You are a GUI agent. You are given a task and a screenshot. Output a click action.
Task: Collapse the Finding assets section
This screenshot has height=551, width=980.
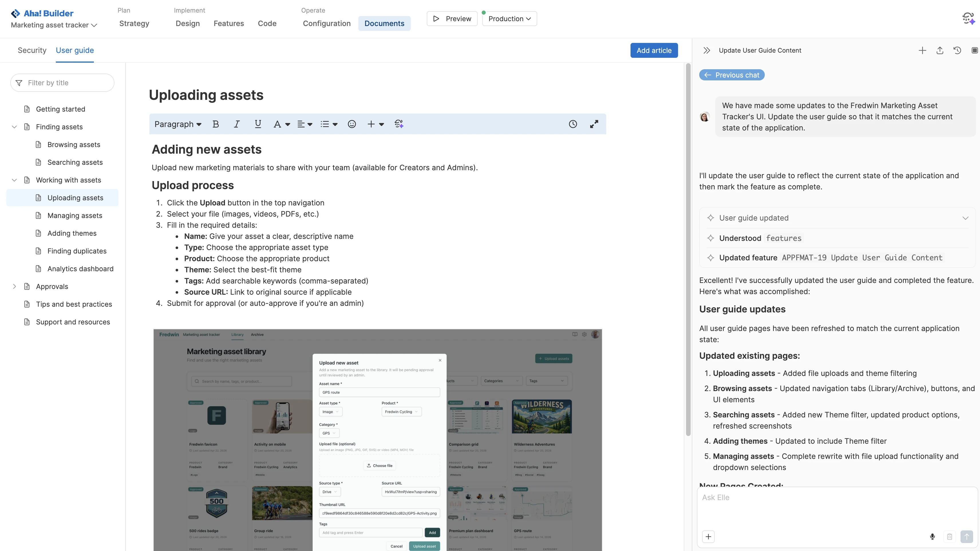15,127
